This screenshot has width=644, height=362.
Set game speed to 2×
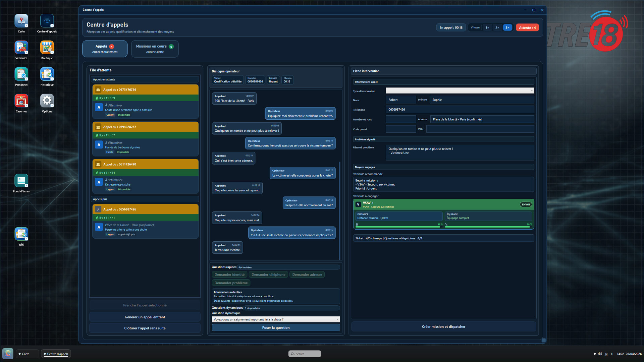pyautogui.click(x=497, y=28)
